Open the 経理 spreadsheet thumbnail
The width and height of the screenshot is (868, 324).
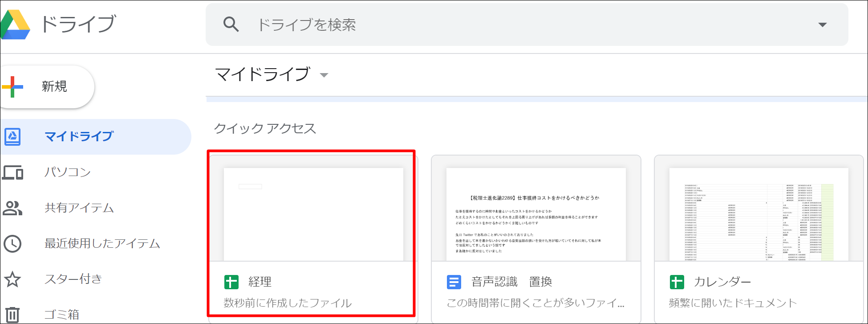(x=313, y=214)
